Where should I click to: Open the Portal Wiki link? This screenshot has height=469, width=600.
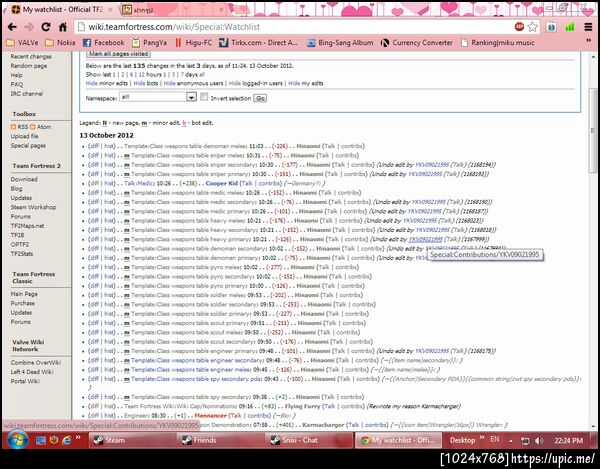pyautogui.click(x=25, y=381)
